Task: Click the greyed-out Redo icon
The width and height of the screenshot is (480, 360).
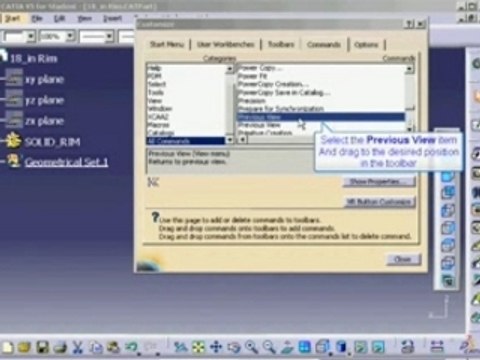Action: tap(150, 347)
